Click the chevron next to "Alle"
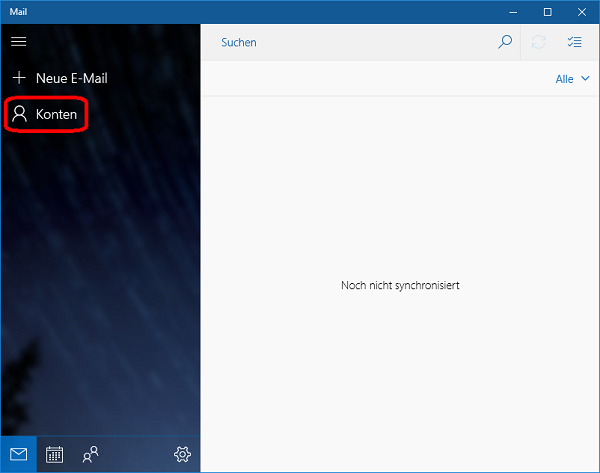The image size is (600, 473). 585,79
